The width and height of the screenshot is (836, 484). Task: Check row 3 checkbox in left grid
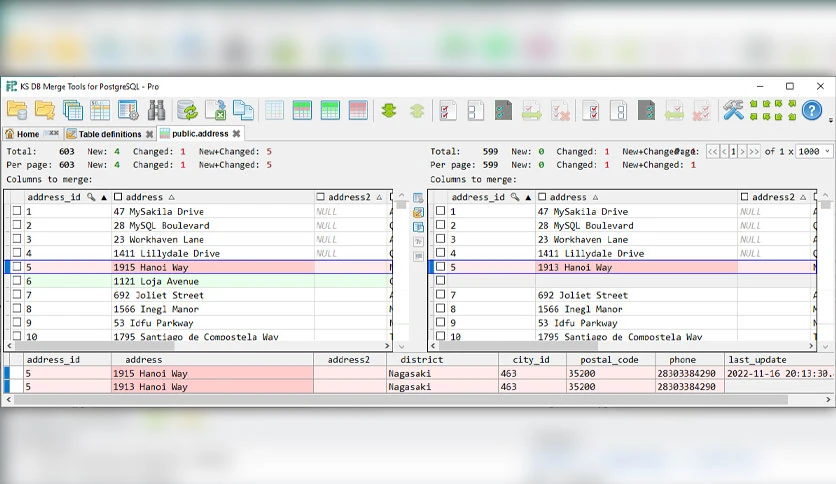click(x=17, y=239)
